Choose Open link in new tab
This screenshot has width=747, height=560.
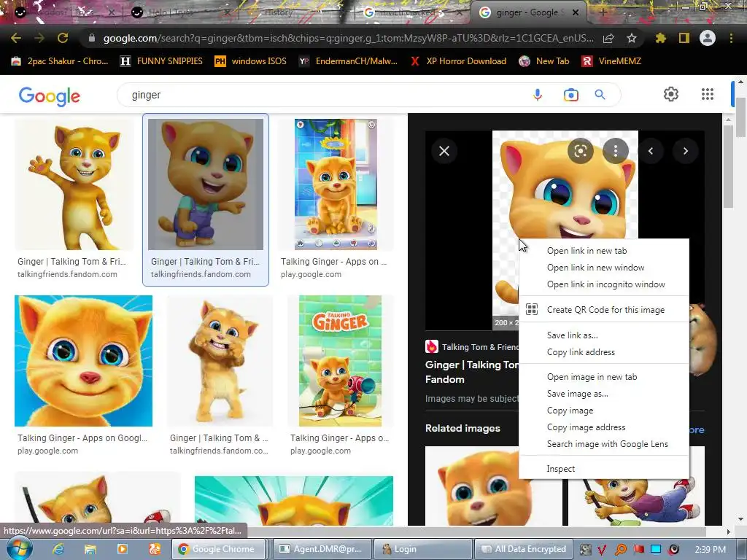point(604,251)
